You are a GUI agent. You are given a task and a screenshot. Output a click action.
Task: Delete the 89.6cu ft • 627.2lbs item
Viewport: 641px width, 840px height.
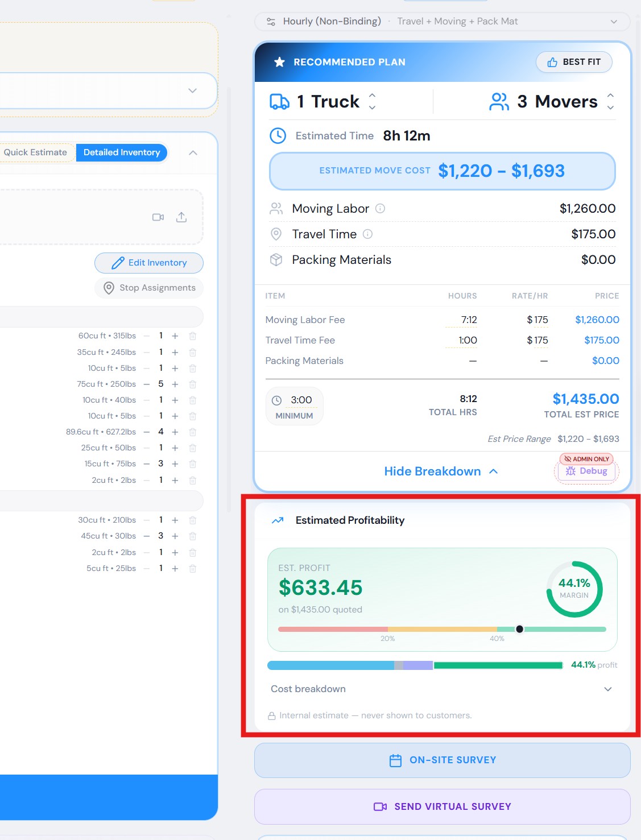(x=193, y=432)
